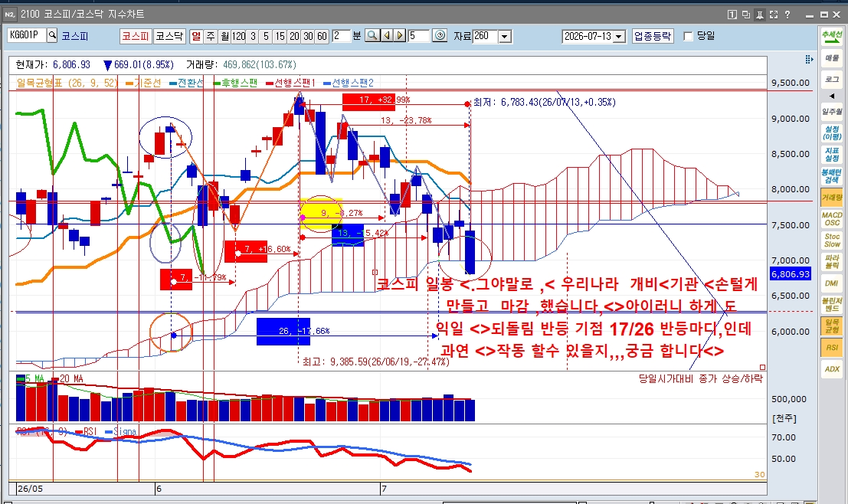This screenshot has width=848, height=504.
Task: Click the minute value input field
Action: 341,36
